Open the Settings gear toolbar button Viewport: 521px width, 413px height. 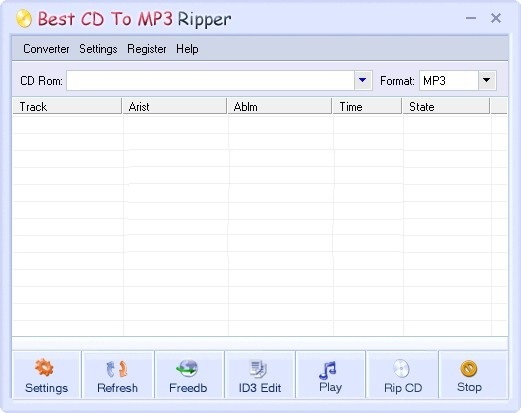click(47, 375)
